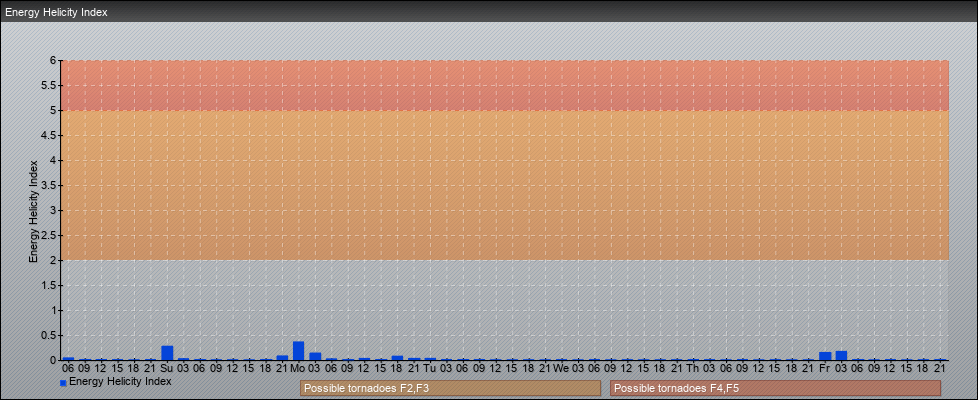Click the Th day label on the x-axis
Image resolution: width=978 pixels, height=400 pixels.
pos(693,368)
